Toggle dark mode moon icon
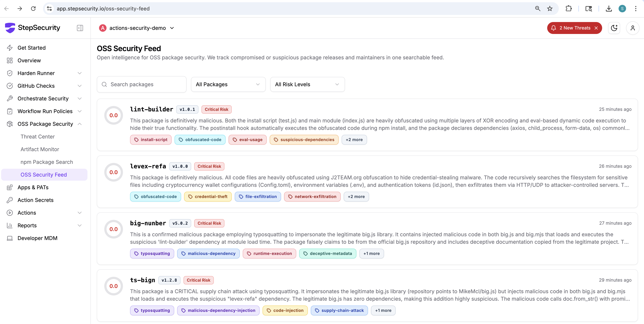Image resolution: width=644 pixels, height=324 pixels. 614,28
